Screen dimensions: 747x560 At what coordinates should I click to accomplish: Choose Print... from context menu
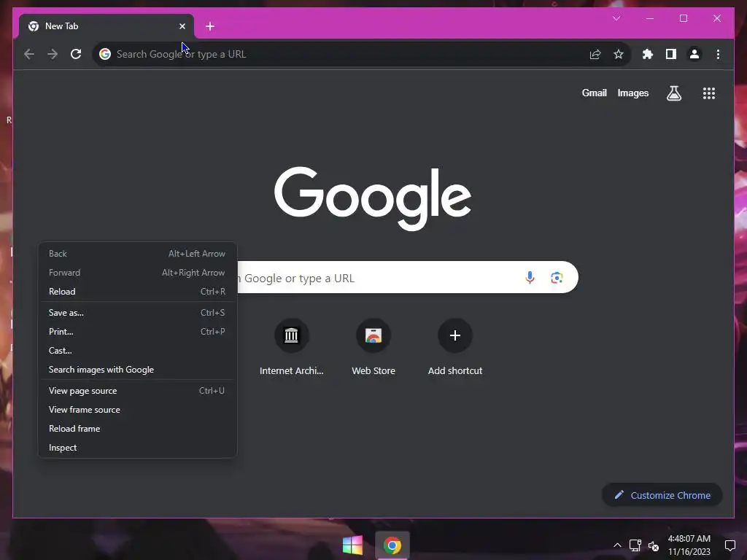[x=137, y=332]
